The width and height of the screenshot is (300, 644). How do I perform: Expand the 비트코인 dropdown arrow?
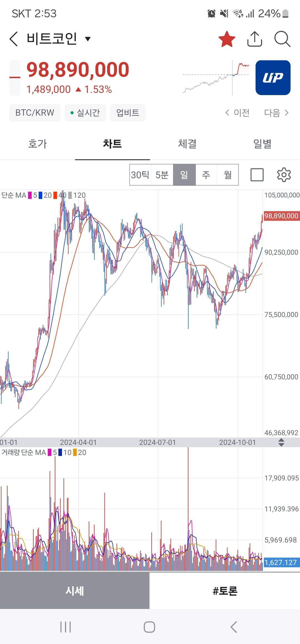coord(88,39)
